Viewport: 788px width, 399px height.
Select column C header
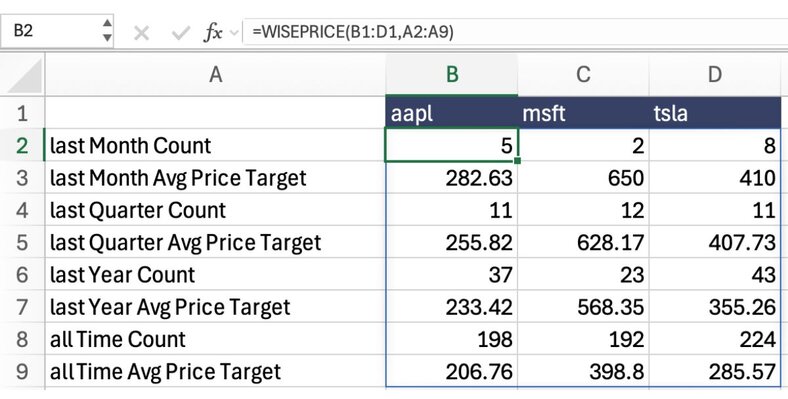click(583, 75)
